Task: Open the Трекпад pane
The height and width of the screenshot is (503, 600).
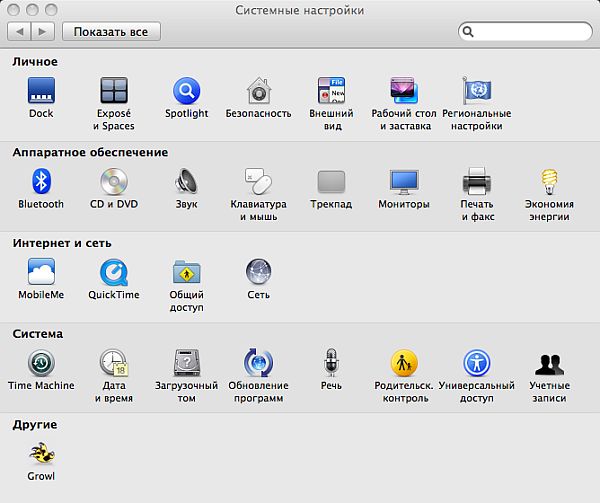Action: point(331,181)
